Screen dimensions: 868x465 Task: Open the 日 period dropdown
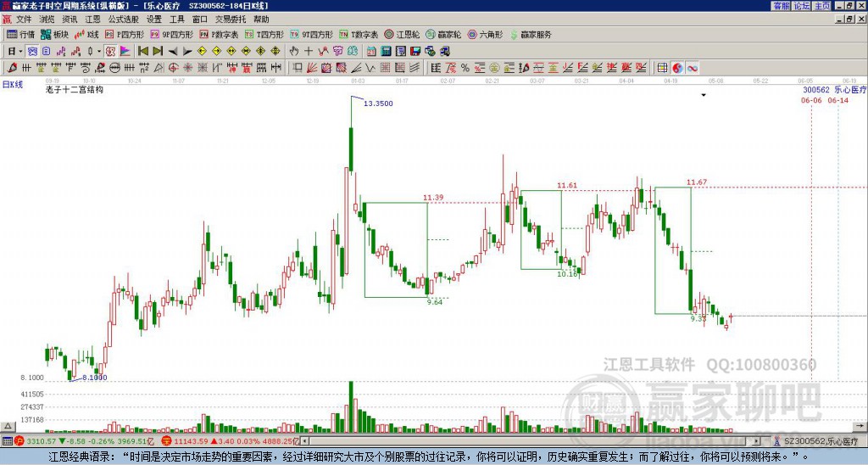point(14,51)
